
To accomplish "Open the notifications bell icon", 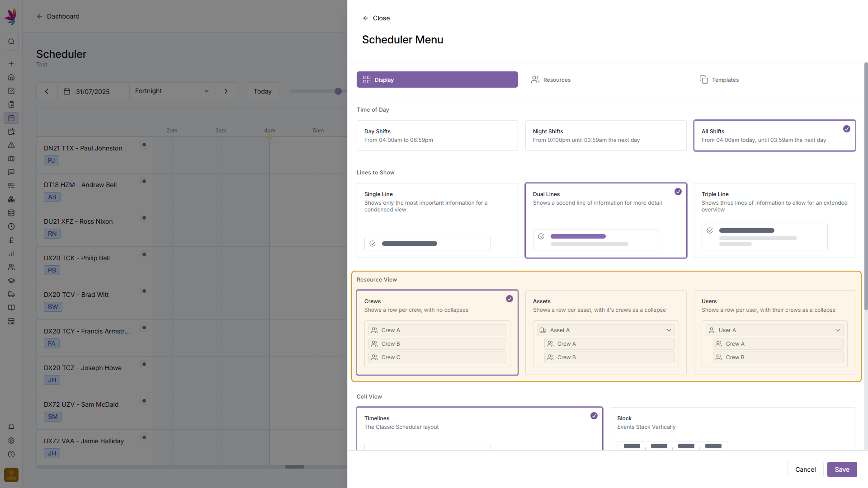I will tap(11, 427).
